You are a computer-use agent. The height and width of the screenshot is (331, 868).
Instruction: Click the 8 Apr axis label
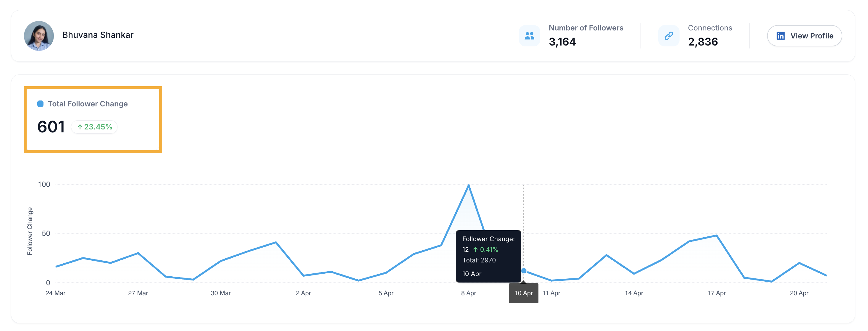(x=468, y=293)
